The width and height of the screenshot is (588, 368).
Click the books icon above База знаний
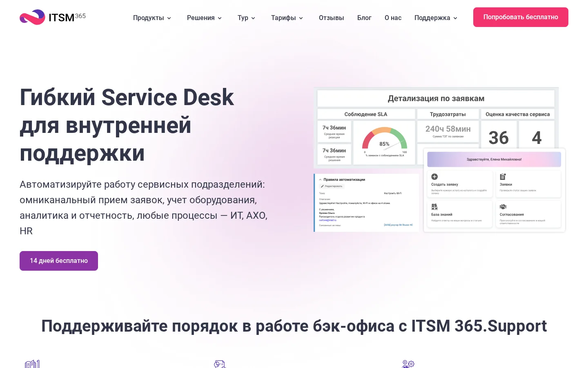tap(434, 207)
